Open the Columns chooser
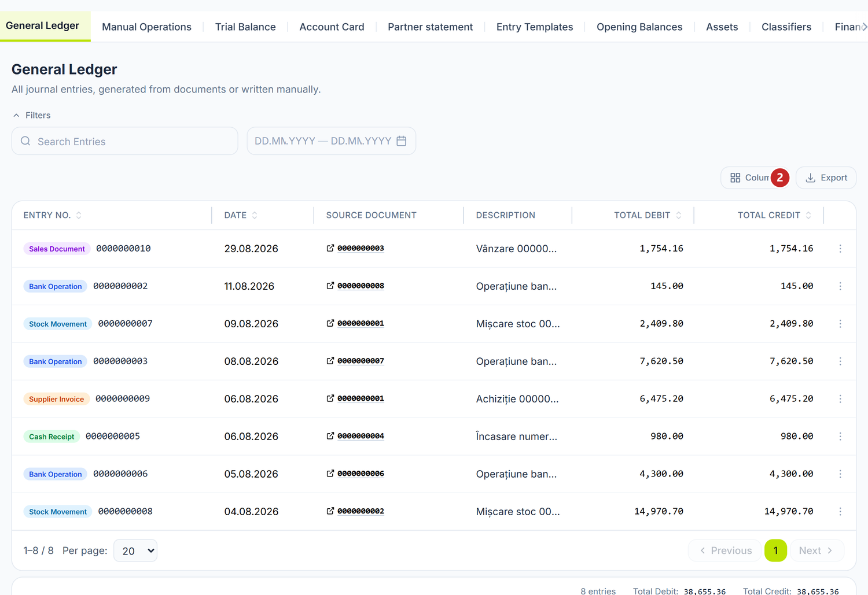The image size is (868, 595). point(755,178)
